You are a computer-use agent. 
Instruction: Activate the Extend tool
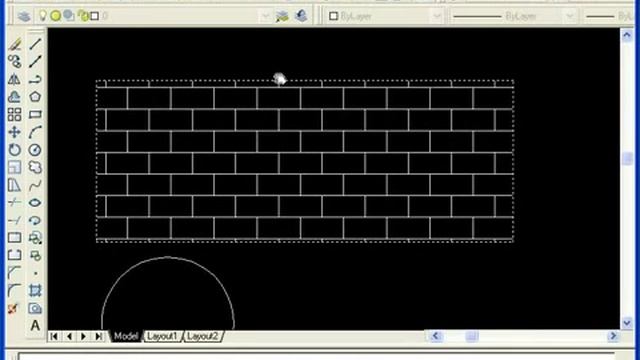(x=15, y=220)
